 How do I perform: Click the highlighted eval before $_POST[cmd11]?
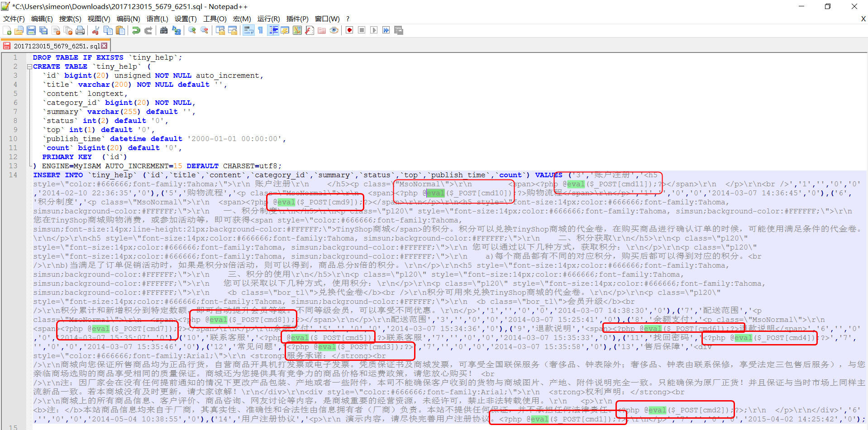point(576,184)
